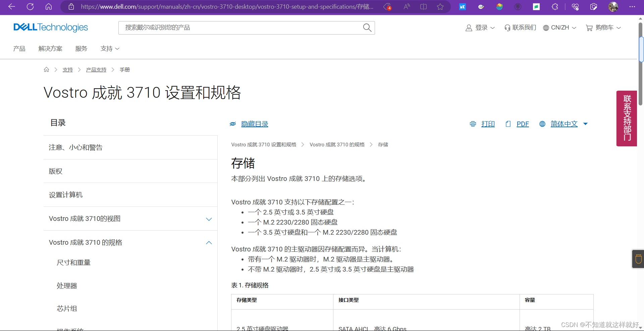Open browser settings and more menu
This screenshot has height=331, width=644.
click(x=632, y=7)
